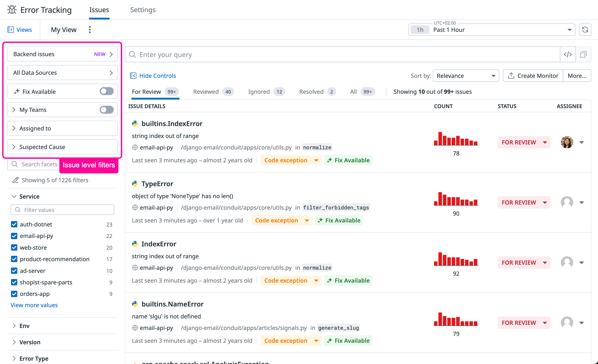The height and width of the screenshot is (364, 598).
Task: Expand the Suspected Cause filter
Action: point(62,147)
